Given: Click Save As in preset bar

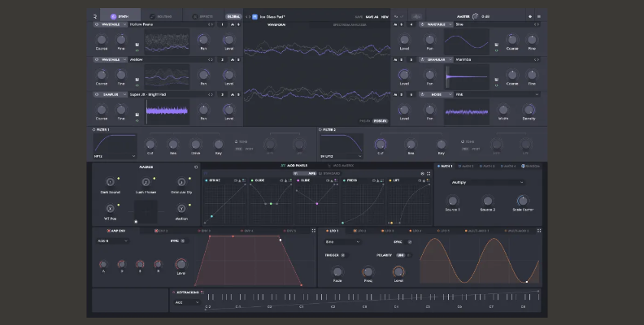Looking at the screenshot, I should [372, 15].
